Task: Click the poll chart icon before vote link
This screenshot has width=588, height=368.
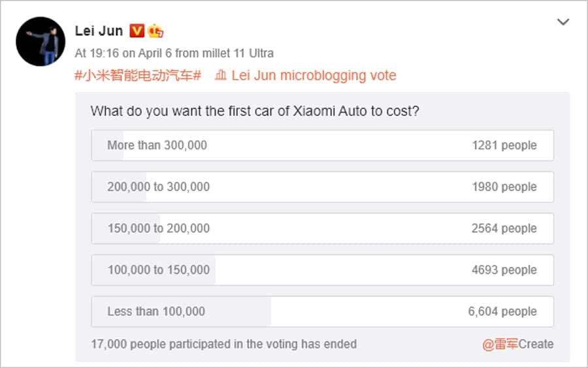Action: pos(220,76)
